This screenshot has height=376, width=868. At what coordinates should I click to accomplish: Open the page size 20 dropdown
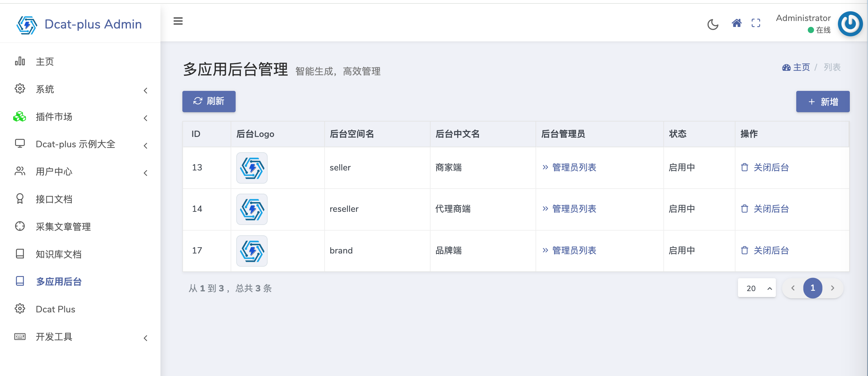(x=756, y=288)
